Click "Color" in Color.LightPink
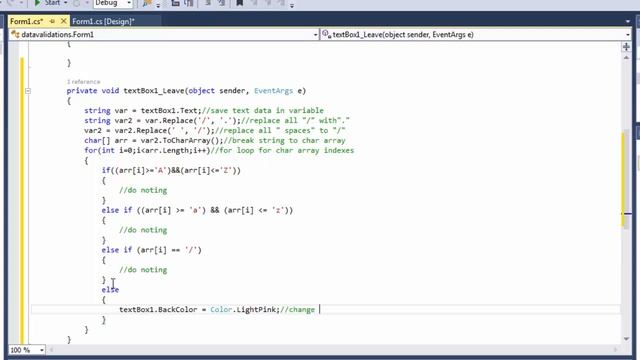 click(x=221, y=310)
